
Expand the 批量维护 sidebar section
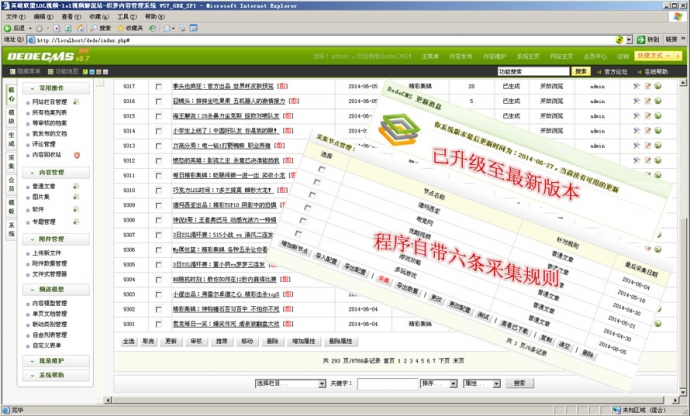click(x=56, y=361)
